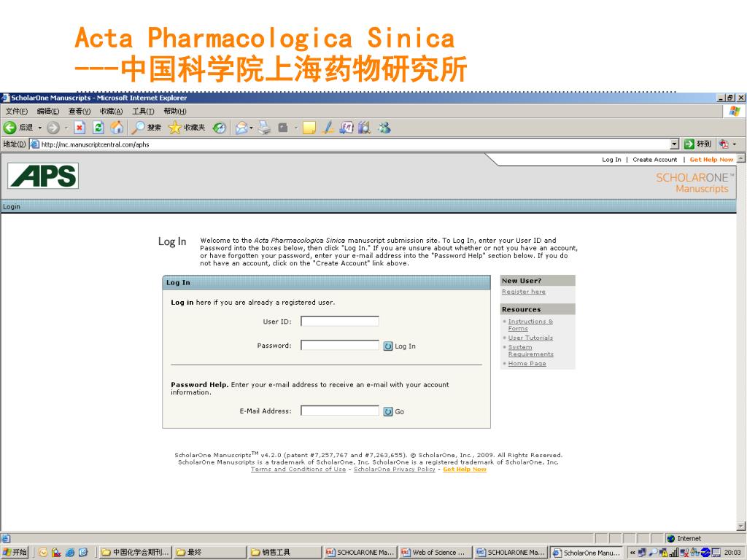Viewport: 747px width, 560px height.
Task: Click the Print toolbar icon
Action: click(264, 128)
